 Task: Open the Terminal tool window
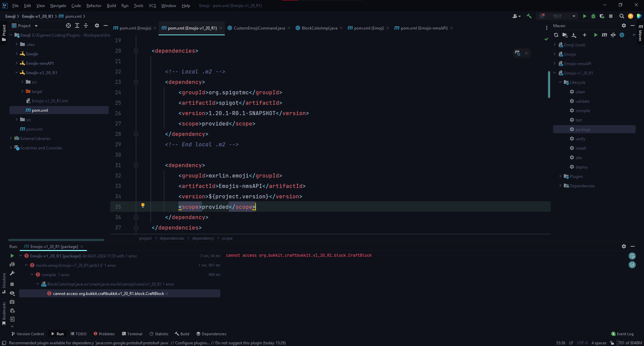pos(132,334)
